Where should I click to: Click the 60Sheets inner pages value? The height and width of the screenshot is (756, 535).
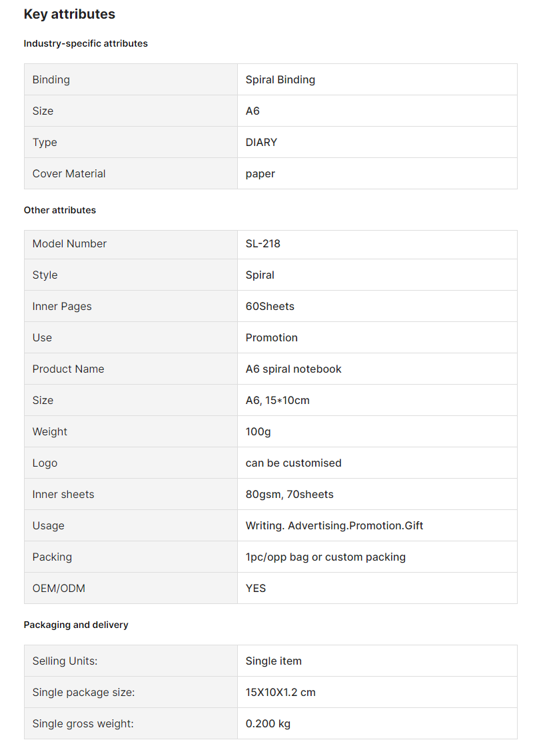coord(270,306)
